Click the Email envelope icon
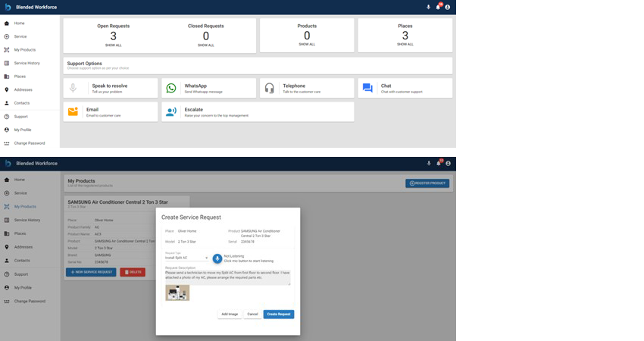This screenshot has width=644, height=341. pos(73,111)
